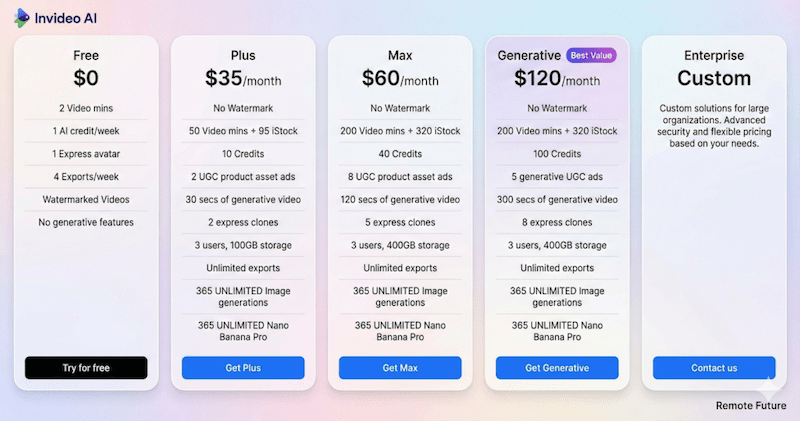The width and height of the screenshot is (800, 421).
Task: Click the Get Plus button
Action: click(x=243, y=368)
